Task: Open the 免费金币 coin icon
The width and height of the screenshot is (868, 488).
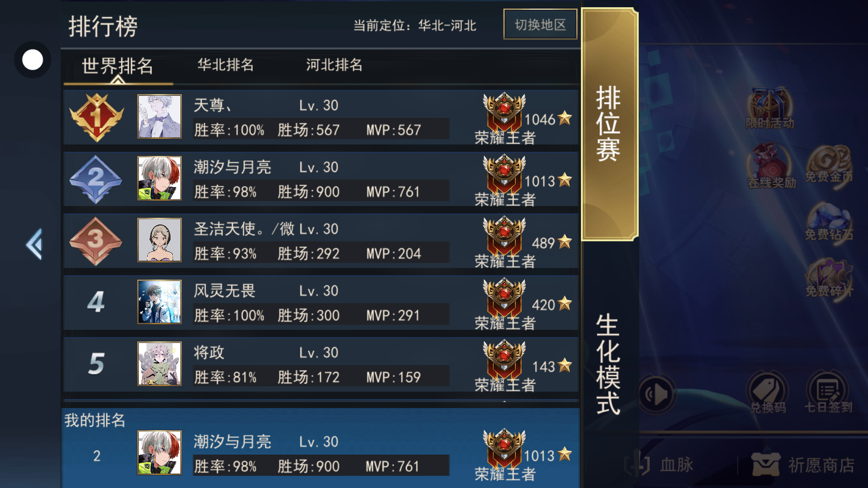Action: click(x=829, y=164)
